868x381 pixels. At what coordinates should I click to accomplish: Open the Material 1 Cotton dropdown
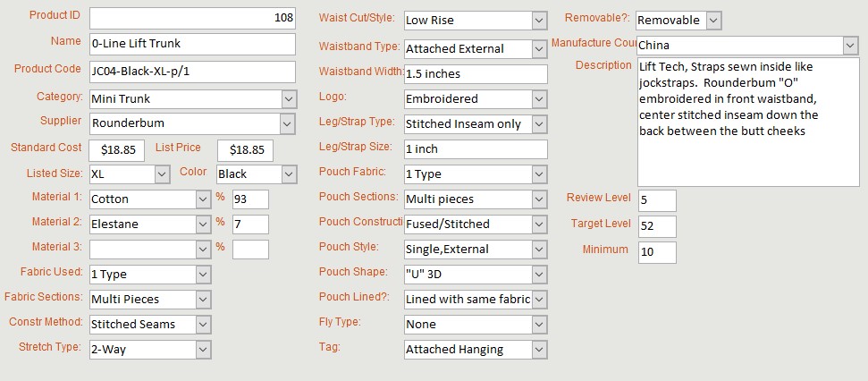click(x=203, y=199)
